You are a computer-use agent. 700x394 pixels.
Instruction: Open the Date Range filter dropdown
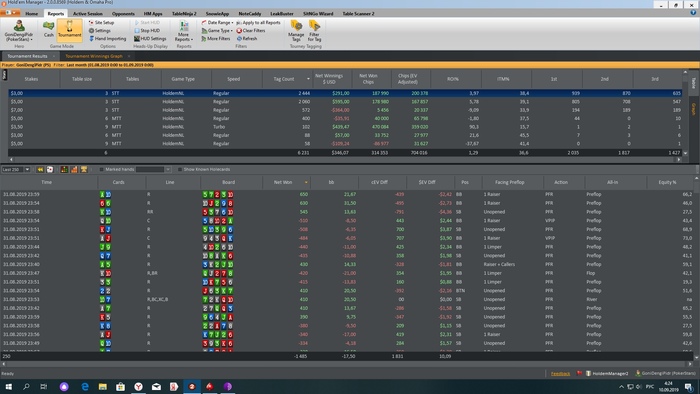point(217,22)
